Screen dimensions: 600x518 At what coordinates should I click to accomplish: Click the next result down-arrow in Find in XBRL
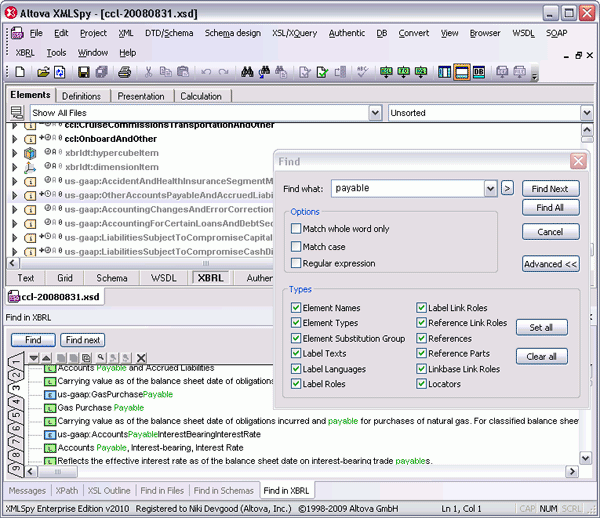34,358
